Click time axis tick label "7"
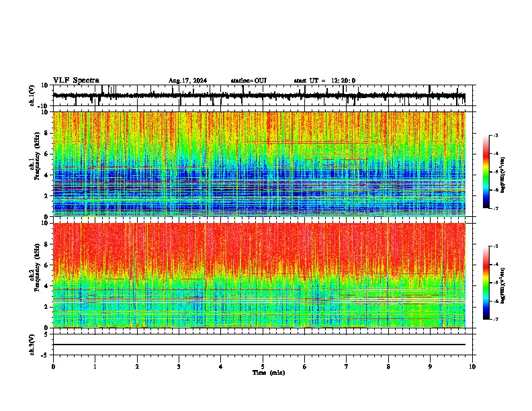 pyautogui.click(x=347, y=367)
